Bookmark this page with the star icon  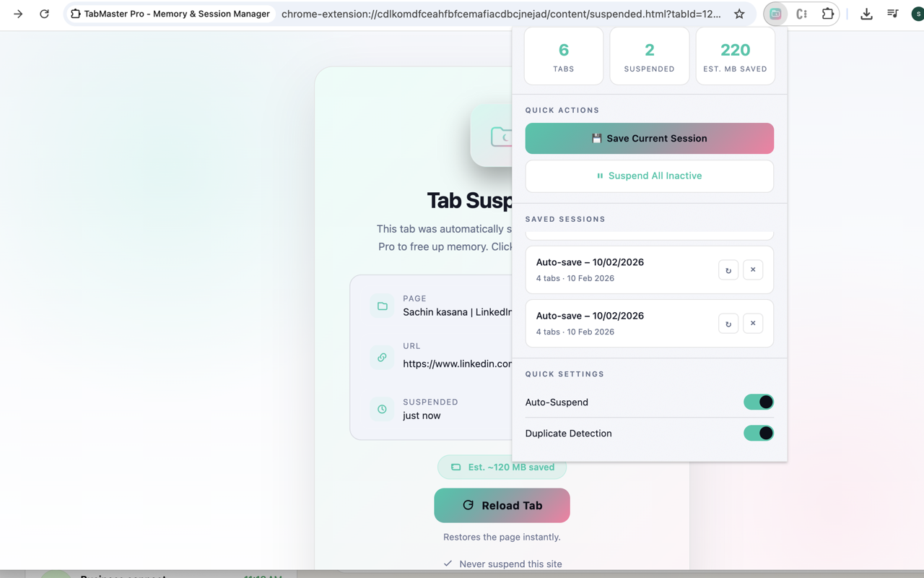click(739, 14)
